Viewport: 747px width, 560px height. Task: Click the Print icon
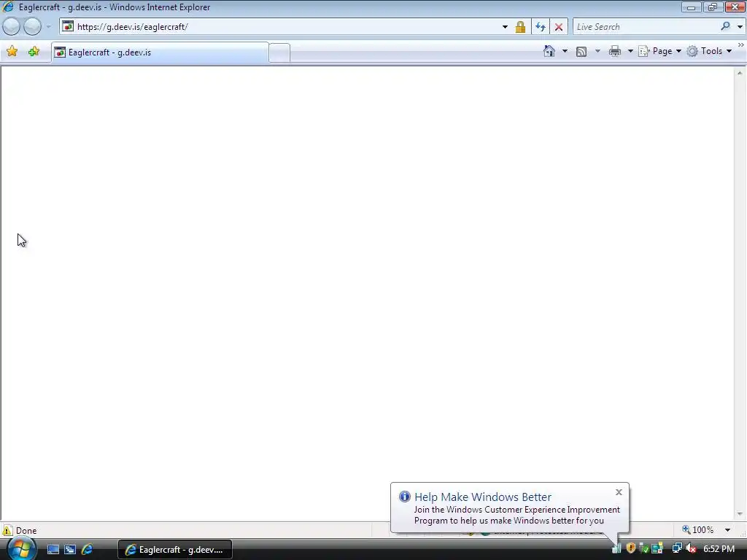615,51
